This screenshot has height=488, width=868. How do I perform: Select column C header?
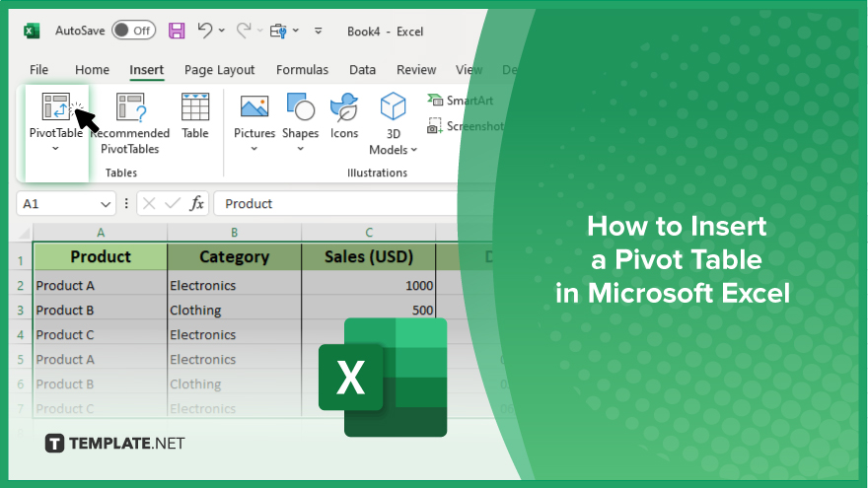(x=369, y=233)
